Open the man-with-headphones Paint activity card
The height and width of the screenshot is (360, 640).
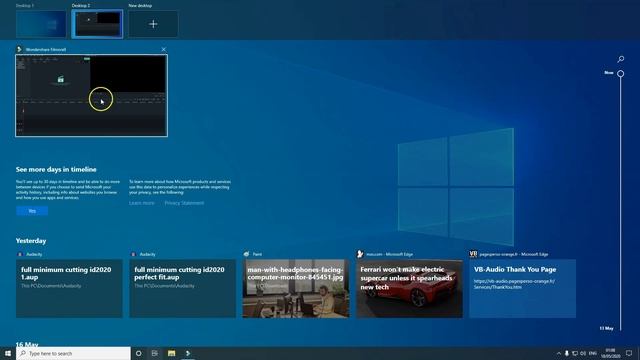point(296,288)
